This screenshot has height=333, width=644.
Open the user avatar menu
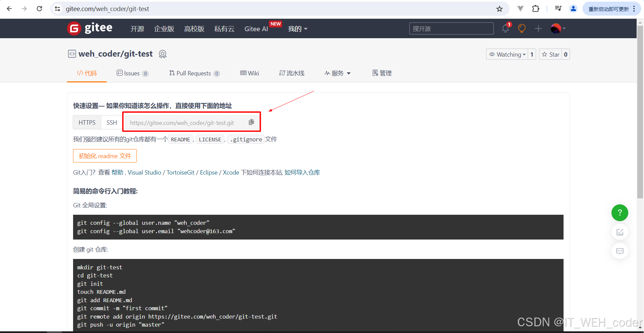pyautogui.click(x=558, y=28)
